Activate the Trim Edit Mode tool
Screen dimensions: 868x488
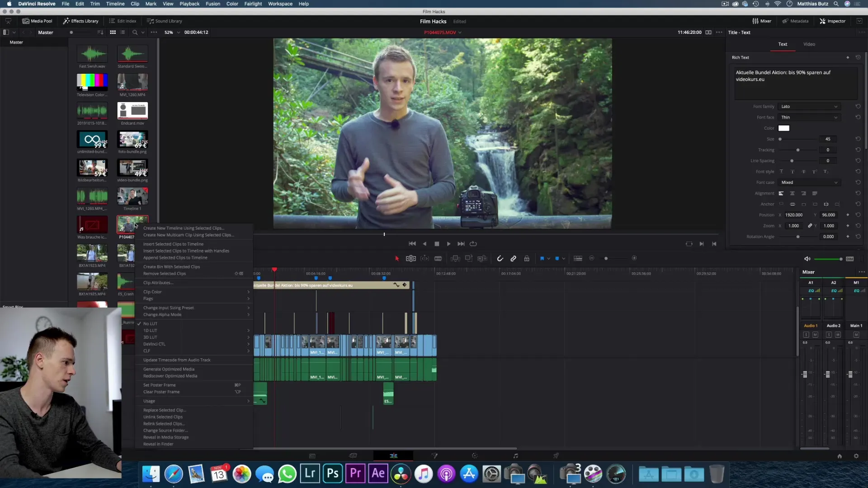[410, 258]
